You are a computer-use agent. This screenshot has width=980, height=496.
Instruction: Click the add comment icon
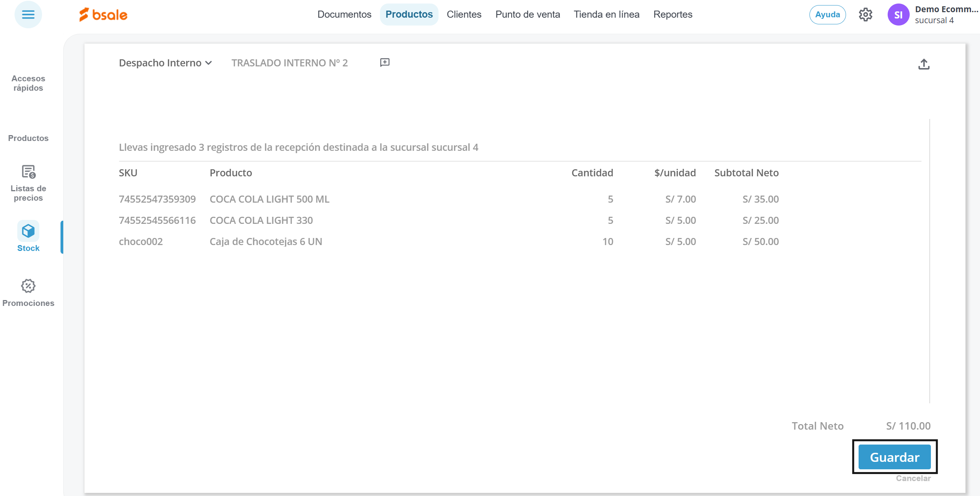click(x=385, y=62)
